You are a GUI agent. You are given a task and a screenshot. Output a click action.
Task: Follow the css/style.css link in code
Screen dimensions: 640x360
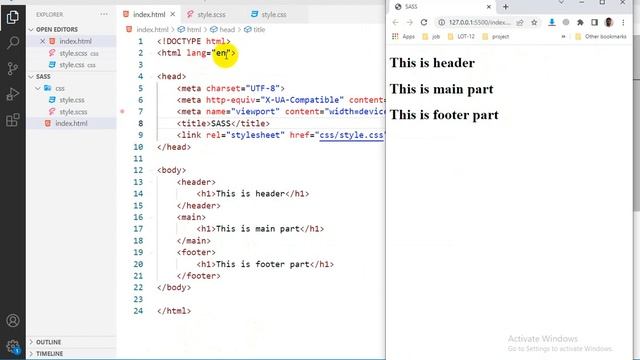click(351, 135)
